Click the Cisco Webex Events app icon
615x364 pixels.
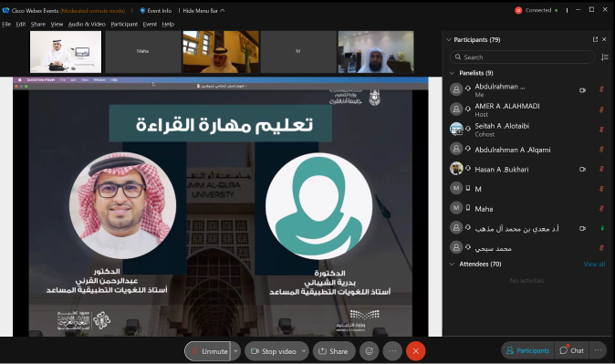tap(5, 10)
